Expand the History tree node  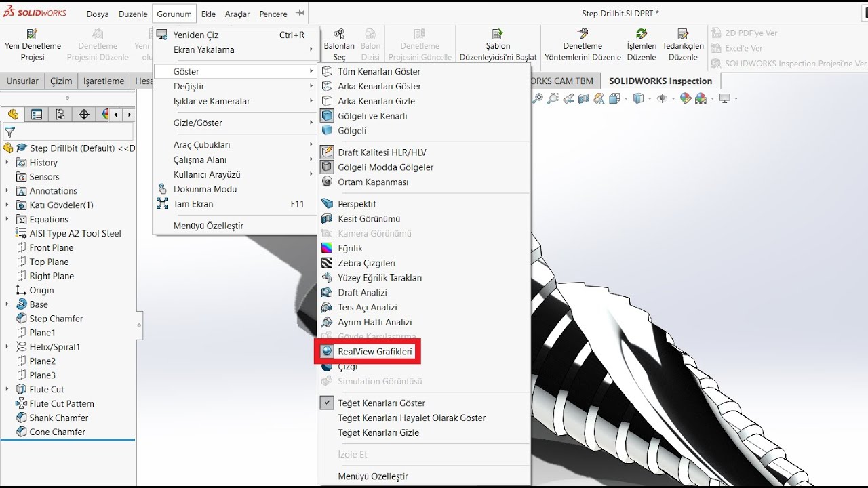click(7, 163)
